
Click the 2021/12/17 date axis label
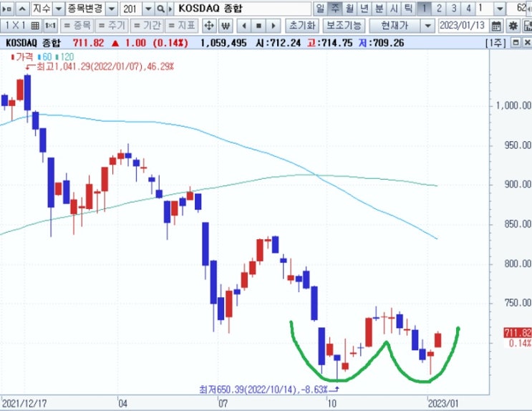[x=24, y=403]
